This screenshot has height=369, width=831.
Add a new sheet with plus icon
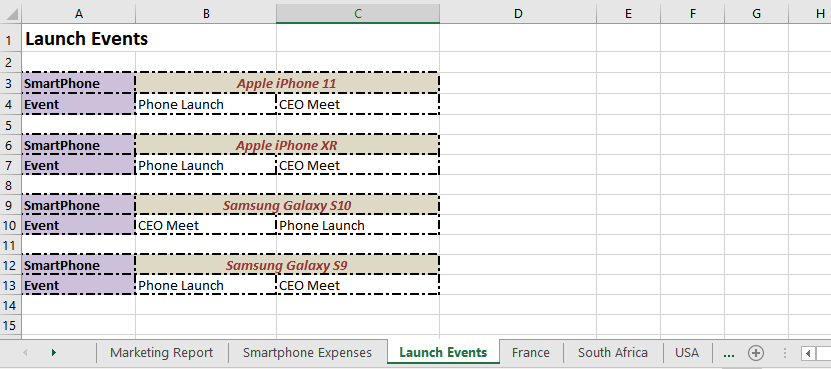pos(756,353)
